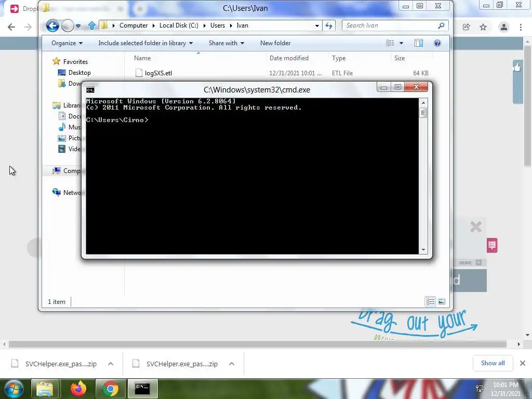The width and height of the screenshot is (532, 399).
Task: Expand second download's options chevron
Action: point(232,364)
